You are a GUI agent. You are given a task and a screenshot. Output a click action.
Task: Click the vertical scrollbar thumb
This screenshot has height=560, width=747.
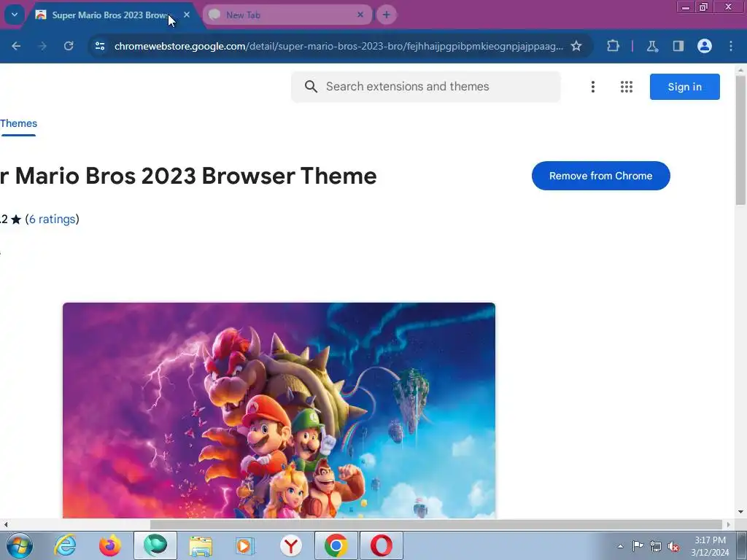[740, 141]
